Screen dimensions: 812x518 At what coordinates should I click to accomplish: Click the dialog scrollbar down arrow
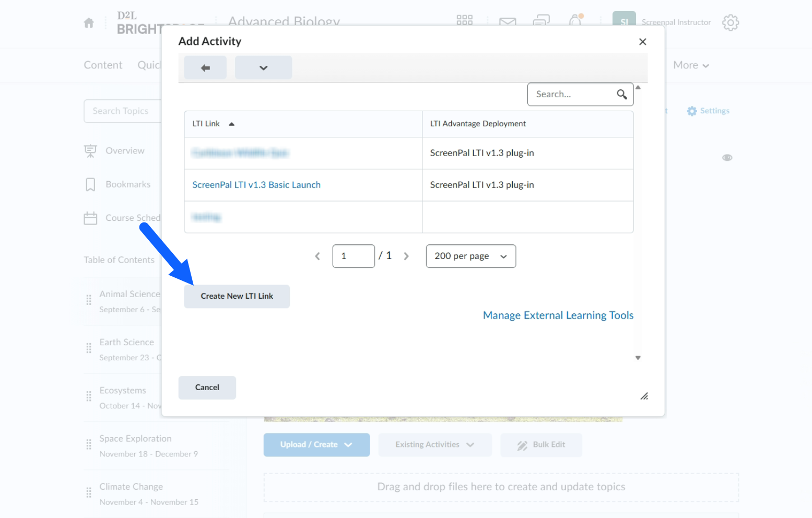pos(638,358)
